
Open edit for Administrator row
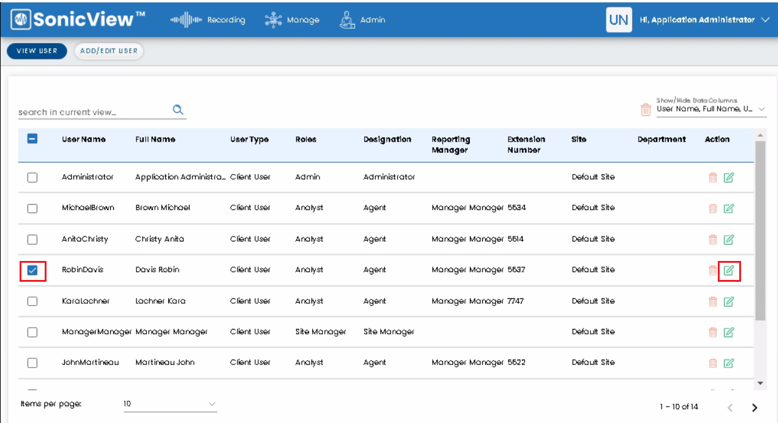728,178
